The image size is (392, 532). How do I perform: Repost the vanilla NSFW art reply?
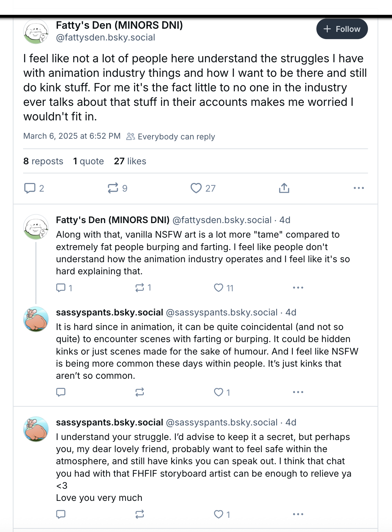pos(140,288)
